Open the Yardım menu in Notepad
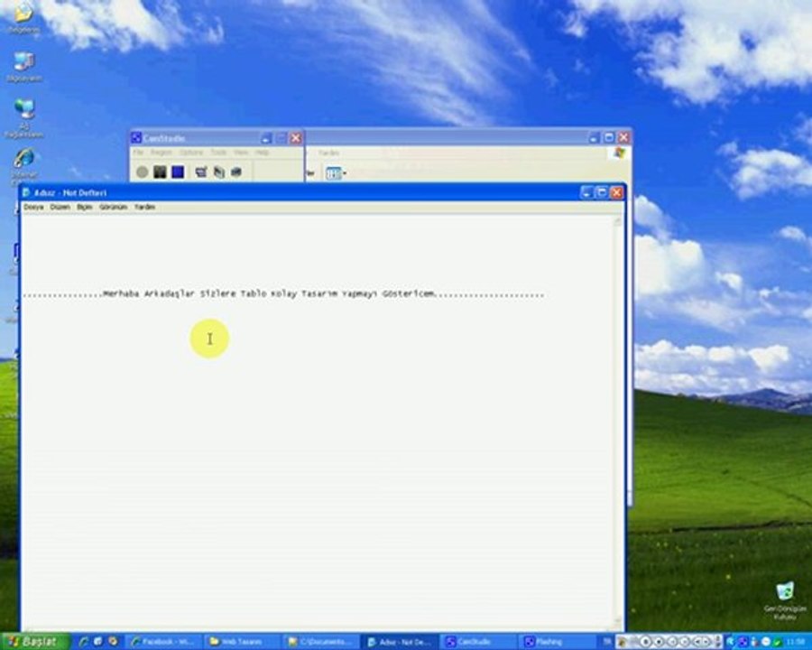812x650 pixels. click(144, 207)
